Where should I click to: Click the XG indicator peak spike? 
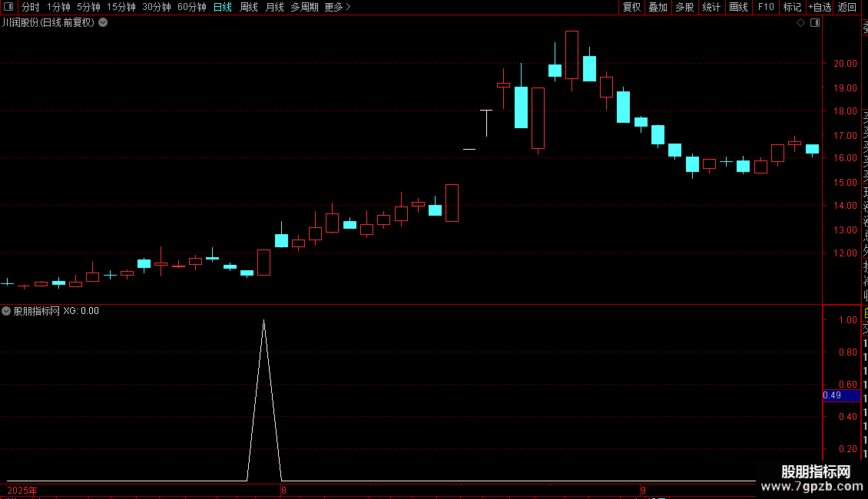264,322
